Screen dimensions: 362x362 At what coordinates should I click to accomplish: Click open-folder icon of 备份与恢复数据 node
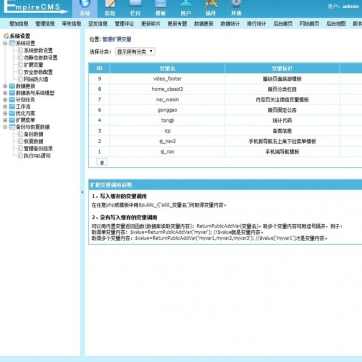[x=12, y=127]
